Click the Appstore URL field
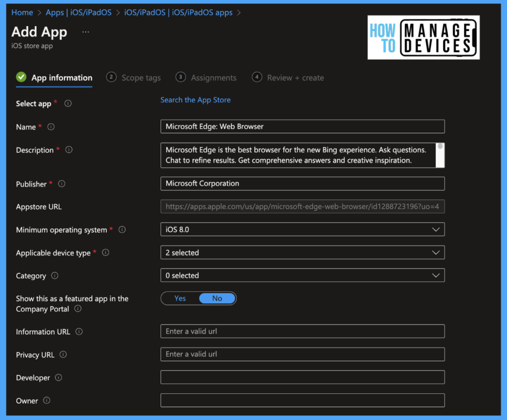The image size is (507, 420). coord(303,206)
